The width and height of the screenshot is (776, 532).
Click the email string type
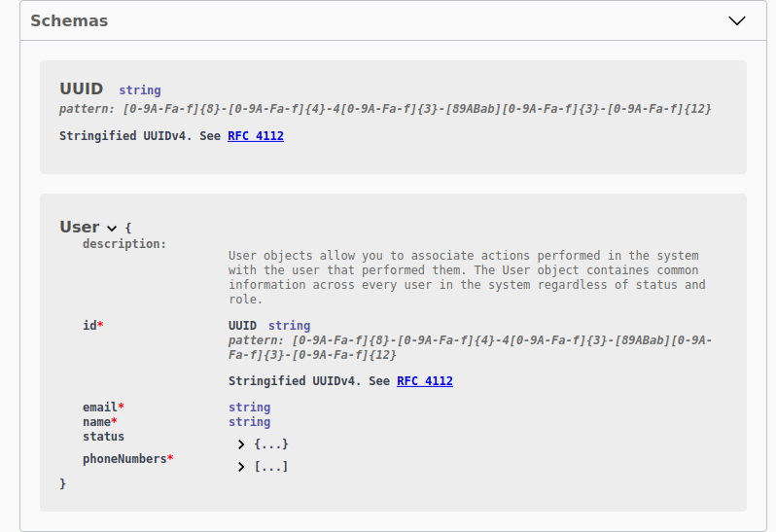pyautogui.click(x=250, y=408)
